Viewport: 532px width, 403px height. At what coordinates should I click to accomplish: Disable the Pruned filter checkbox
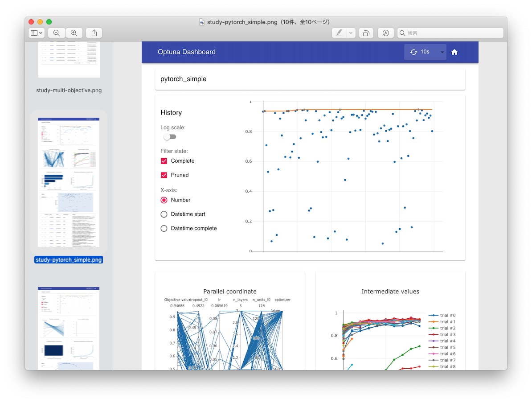coord(164,175)
